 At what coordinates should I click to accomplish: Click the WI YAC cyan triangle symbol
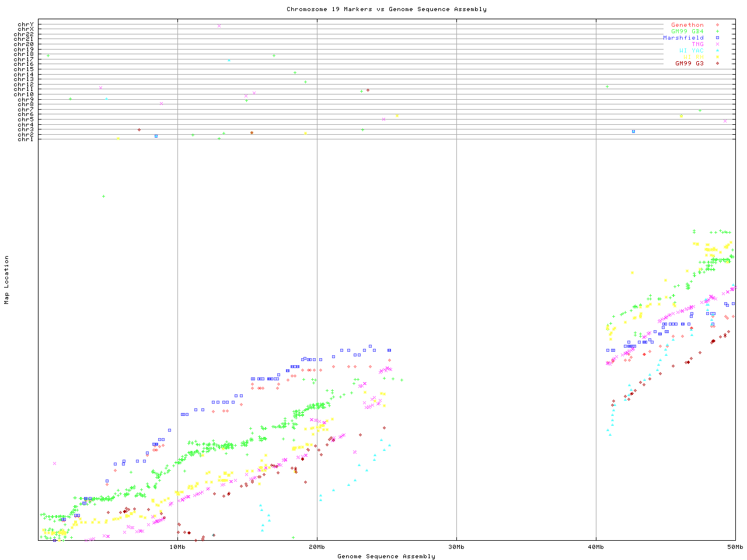(x=717, y=51)
